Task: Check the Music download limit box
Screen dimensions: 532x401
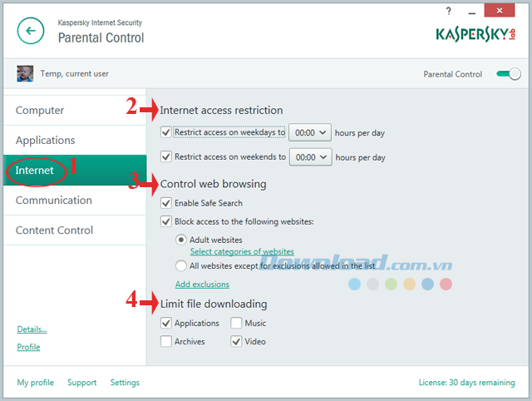Action: point(236,323)
